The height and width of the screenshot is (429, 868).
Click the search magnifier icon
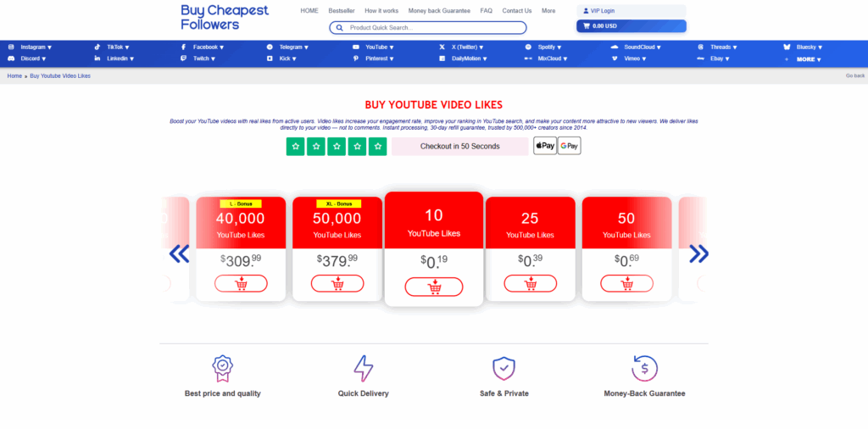click(339, 28)
